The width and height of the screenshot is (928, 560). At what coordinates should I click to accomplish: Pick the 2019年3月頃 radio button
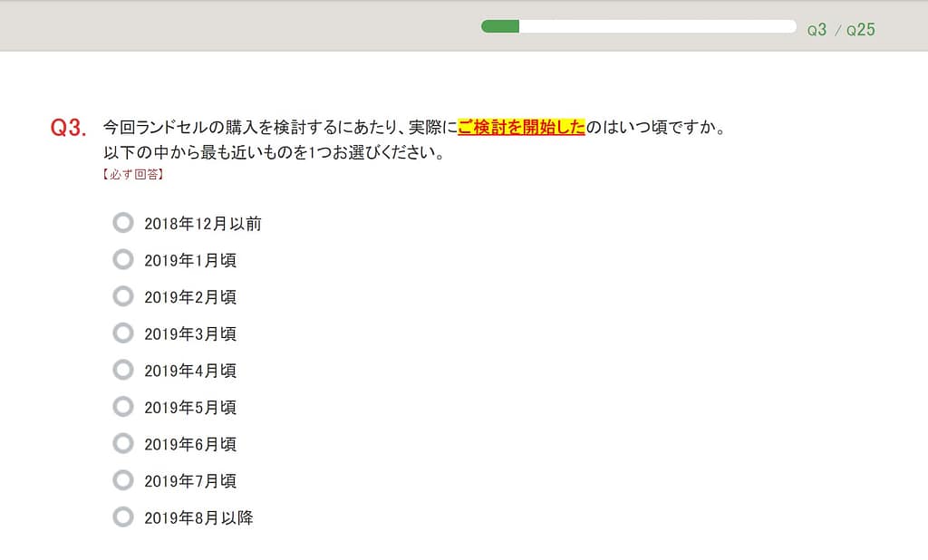click(x=123, y=333)
